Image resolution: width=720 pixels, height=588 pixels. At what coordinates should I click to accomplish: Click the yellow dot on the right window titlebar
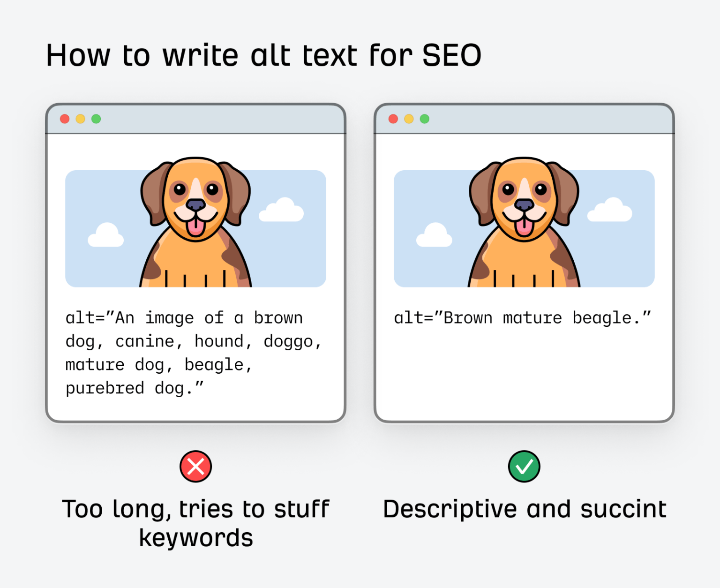coord(408,119)
